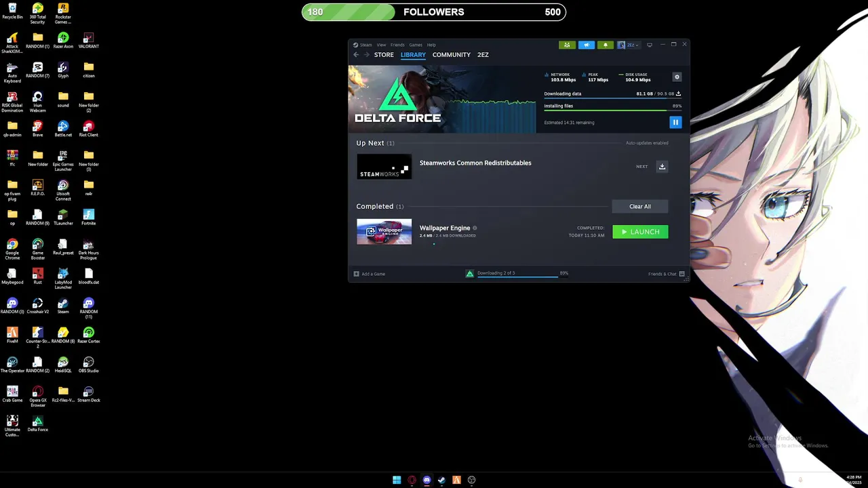Open Steam notifications bell icon
The height and width of the screenshot is (488, 868).
[x=606, y=45]
